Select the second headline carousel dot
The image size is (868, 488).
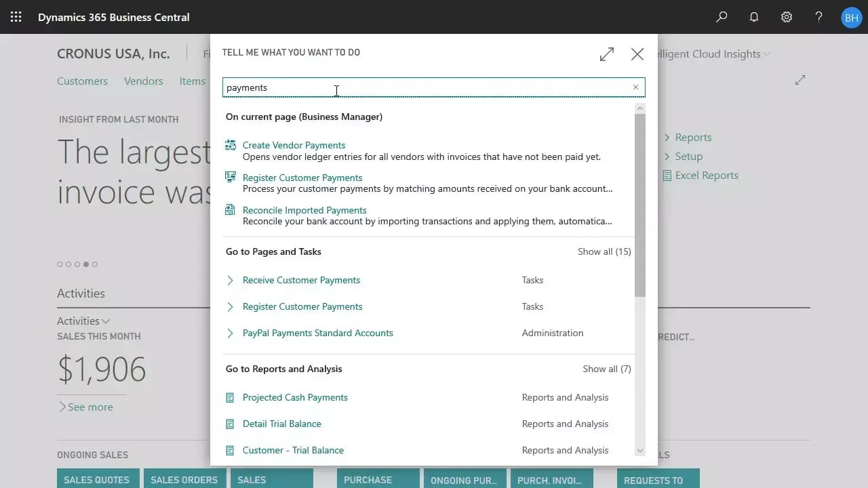[68, 264]
